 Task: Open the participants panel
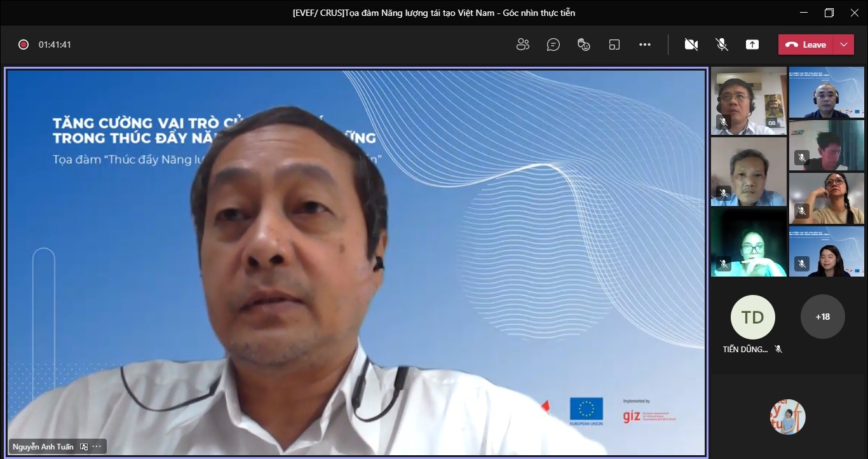(523, 45)
